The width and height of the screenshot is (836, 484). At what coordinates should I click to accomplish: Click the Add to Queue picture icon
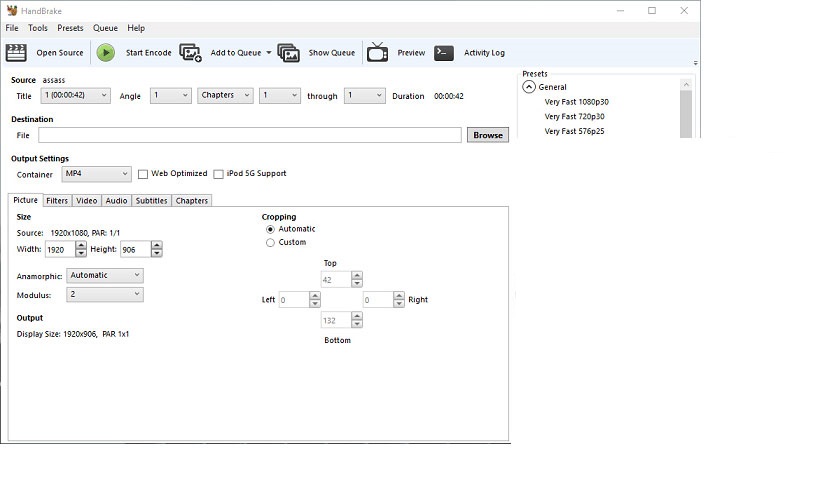point(190,53)
